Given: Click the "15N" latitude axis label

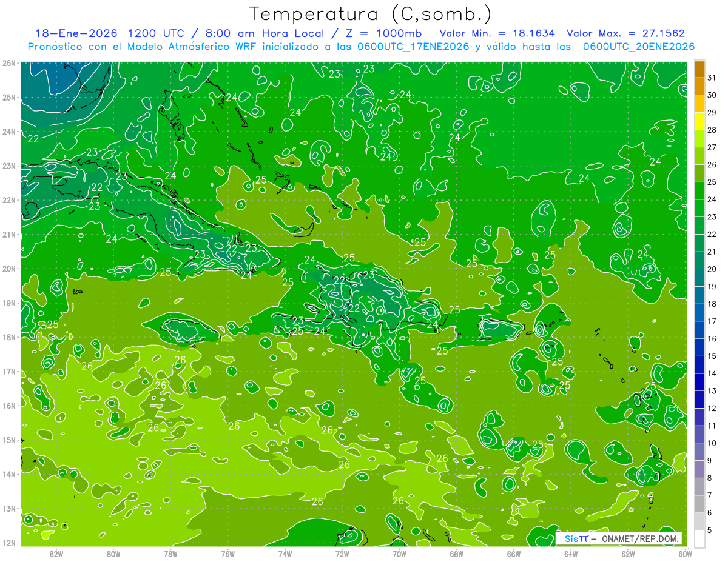Looking at the screenshot, I should [x=9, y=440].
